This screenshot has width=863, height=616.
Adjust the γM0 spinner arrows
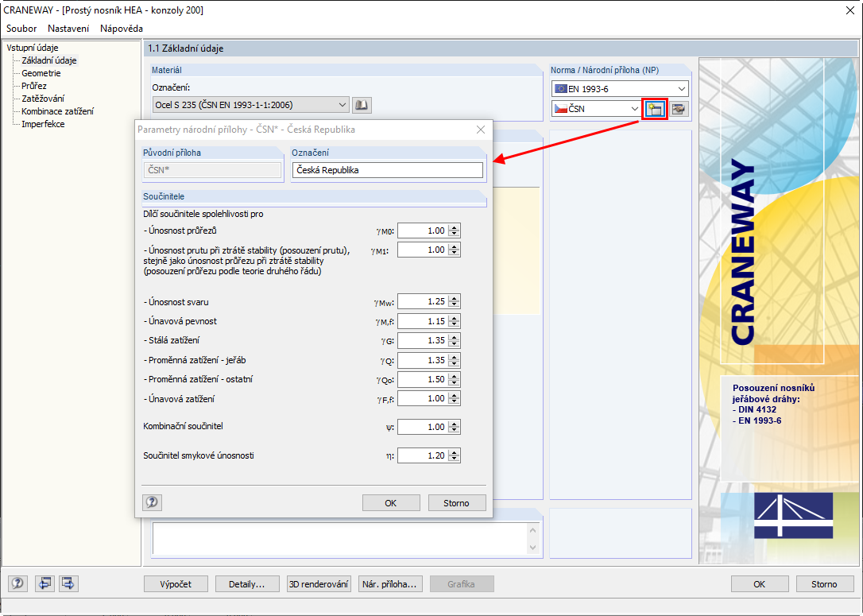(454, 231)
